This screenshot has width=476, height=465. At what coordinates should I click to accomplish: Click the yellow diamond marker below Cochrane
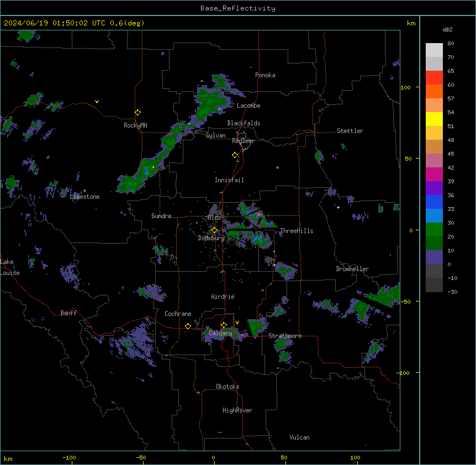click(188, 326)
